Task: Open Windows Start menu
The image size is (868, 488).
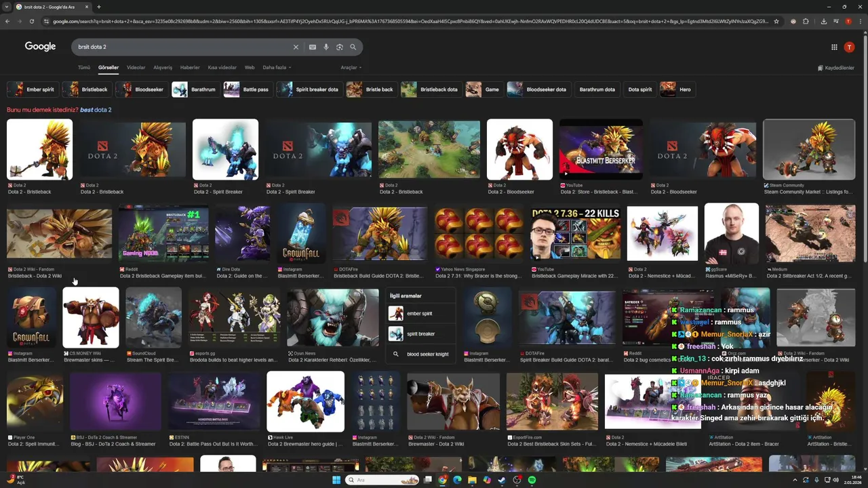Action: click(336, 480)
